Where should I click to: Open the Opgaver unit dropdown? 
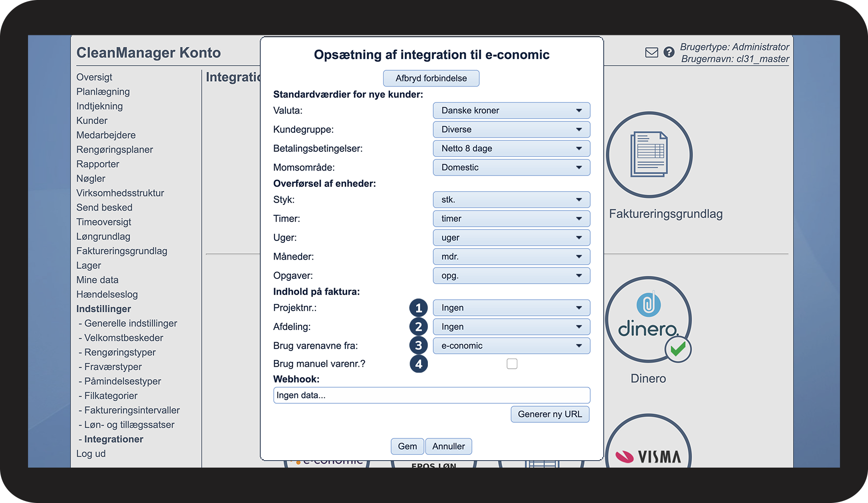pos(511,276)
